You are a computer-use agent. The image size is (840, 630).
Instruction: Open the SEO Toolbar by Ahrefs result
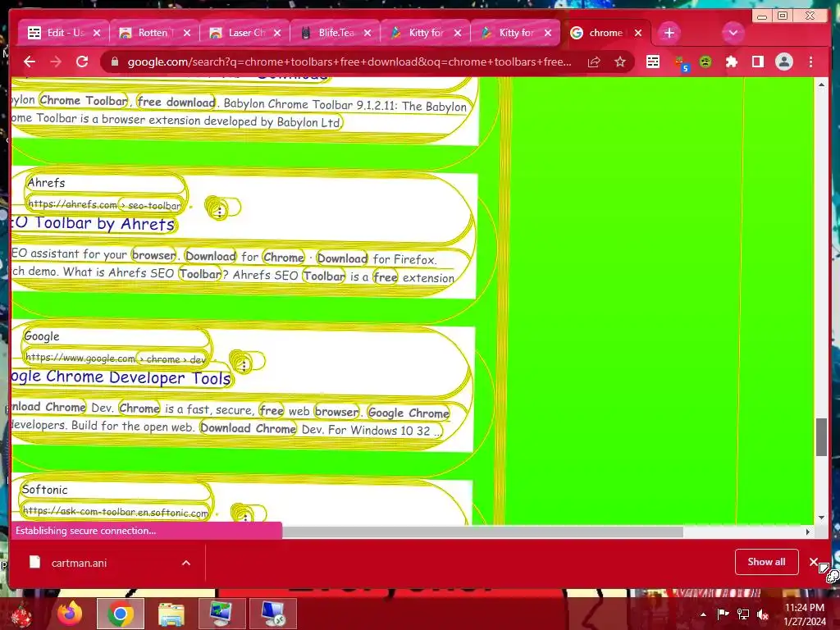point(94,223)
